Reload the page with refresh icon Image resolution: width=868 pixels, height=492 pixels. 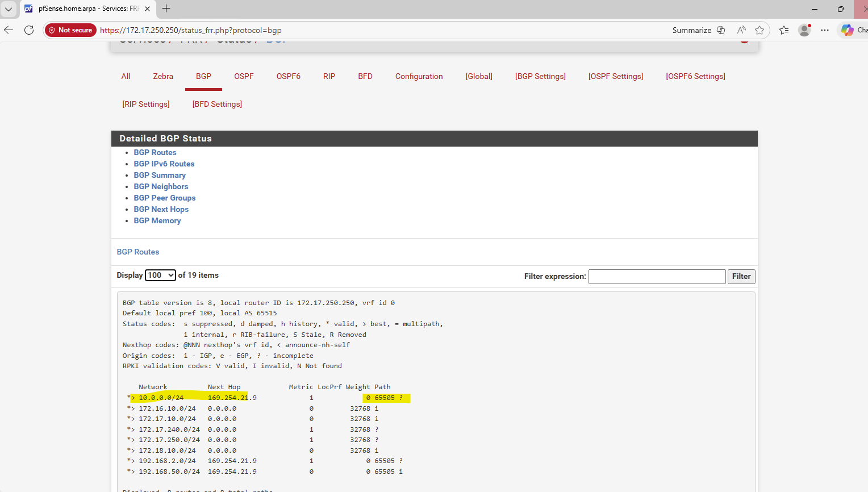click(29, 30)
